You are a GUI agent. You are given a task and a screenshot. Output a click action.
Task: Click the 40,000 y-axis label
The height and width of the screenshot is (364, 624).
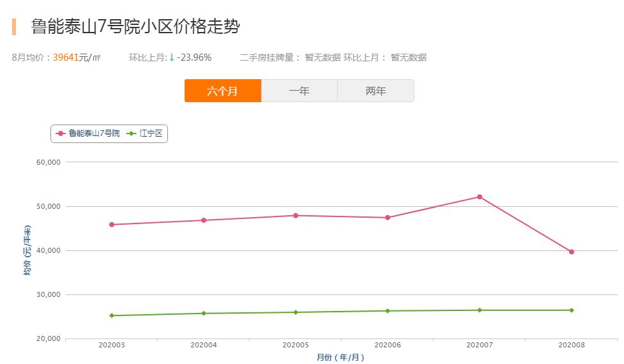point(49,250)
